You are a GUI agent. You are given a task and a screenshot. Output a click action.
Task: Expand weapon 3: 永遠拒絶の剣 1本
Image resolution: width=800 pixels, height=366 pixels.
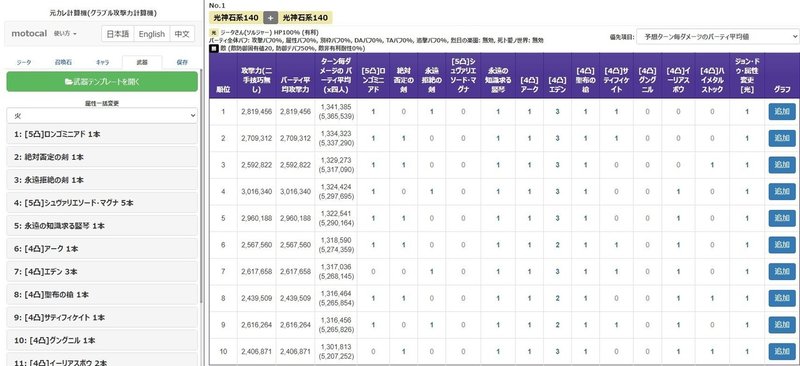(x=102, y=180)
